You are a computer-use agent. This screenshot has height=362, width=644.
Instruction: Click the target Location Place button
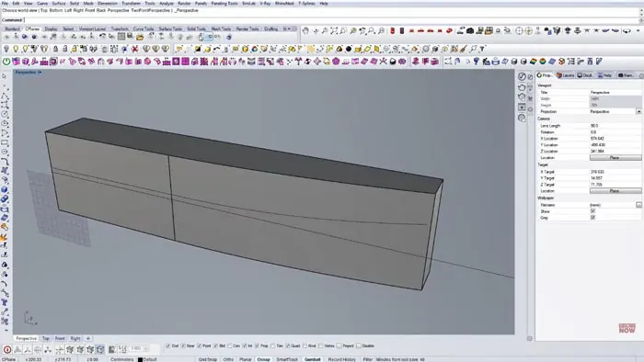(x=615, y=191)
